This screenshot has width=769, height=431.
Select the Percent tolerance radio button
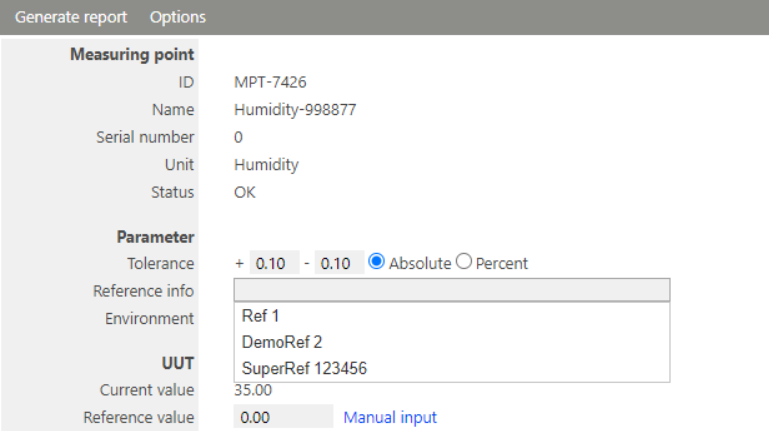coord(464,263)
